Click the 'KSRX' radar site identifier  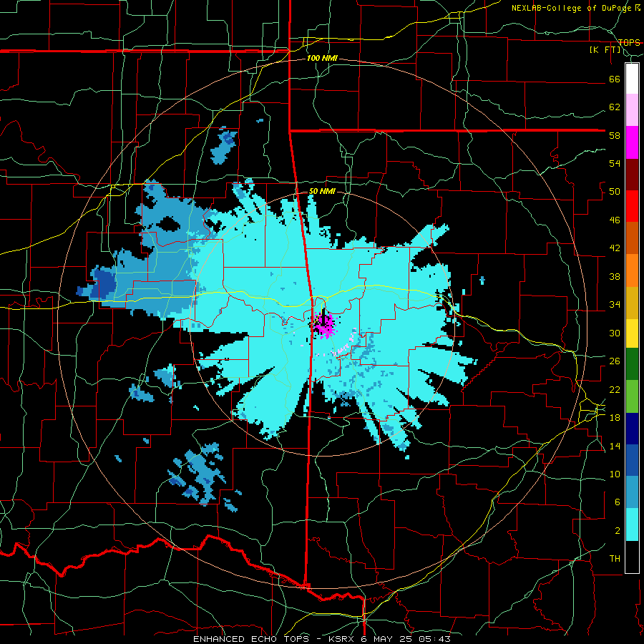343,639
